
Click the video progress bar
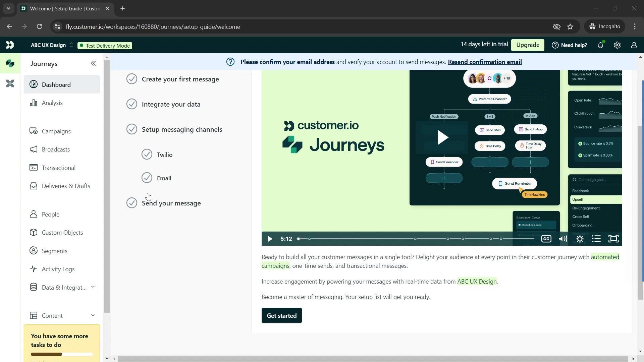coord(416,239)
